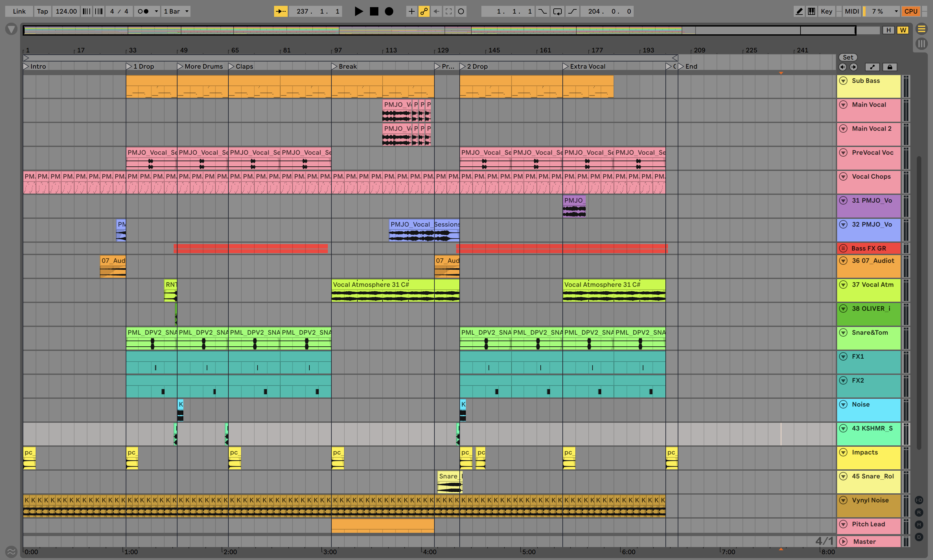The height and width of the screenshot is (560, 933).
Task: Toggle the metronome switch
Action: [143, 11]
